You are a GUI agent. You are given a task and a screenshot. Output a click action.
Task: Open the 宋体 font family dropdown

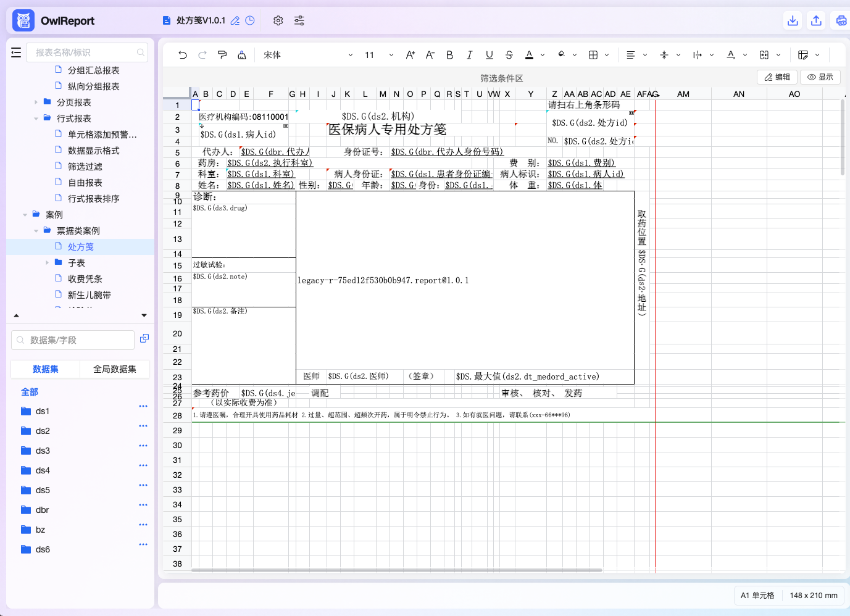[307, 55]
